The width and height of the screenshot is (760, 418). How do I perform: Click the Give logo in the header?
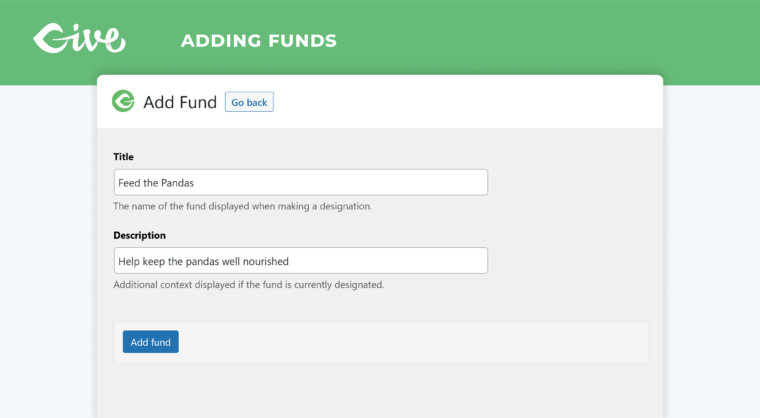coord(79,38)
